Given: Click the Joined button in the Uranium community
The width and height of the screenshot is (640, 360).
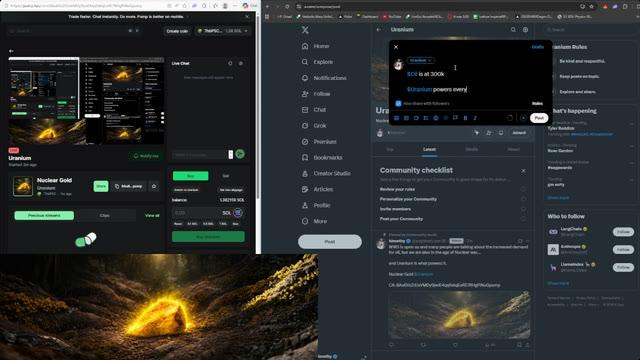Looking at the screenshot, I should (519, 133).
